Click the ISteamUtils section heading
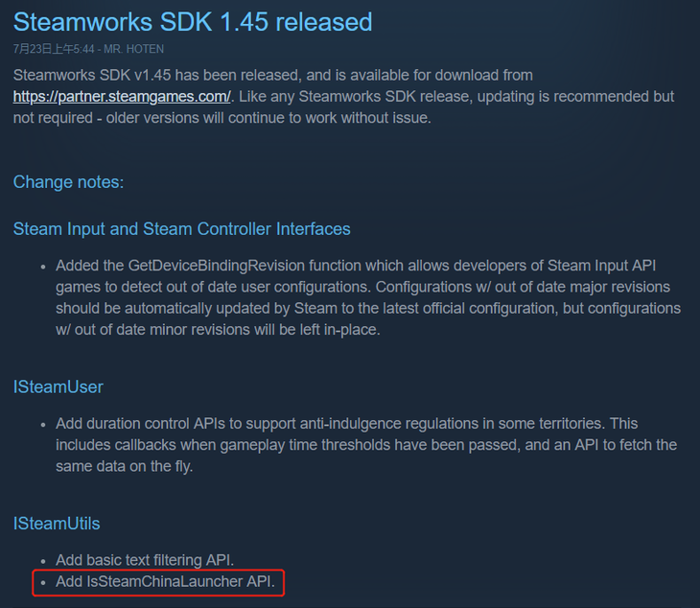Viewport: 700px width, 608px height. tap(57, 524)
